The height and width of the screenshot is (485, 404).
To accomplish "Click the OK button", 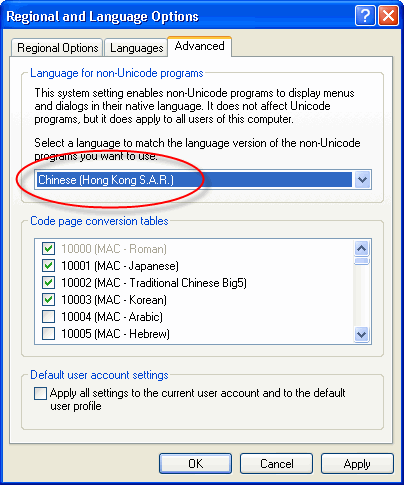I will [x=195, y=464].
